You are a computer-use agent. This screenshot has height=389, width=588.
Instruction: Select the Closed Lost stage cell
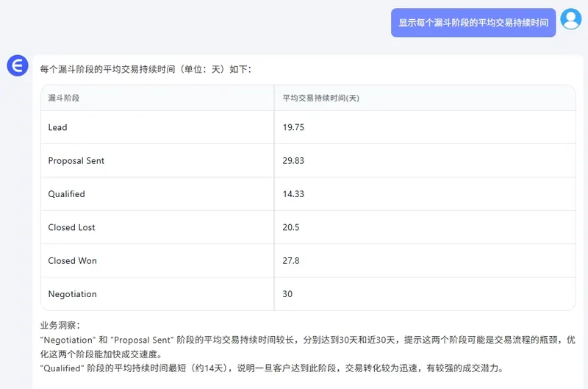72,227
